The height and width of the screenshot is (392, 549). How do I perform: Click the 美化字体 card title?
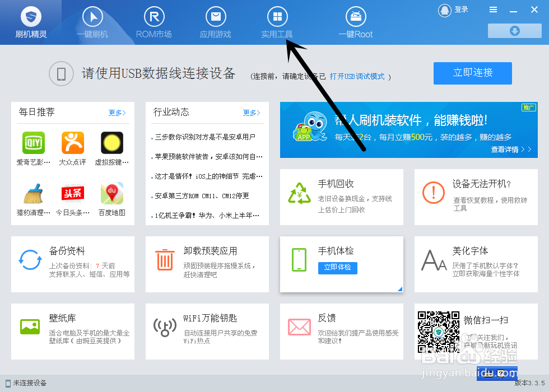pyautogui.click(x=470, y=251)
